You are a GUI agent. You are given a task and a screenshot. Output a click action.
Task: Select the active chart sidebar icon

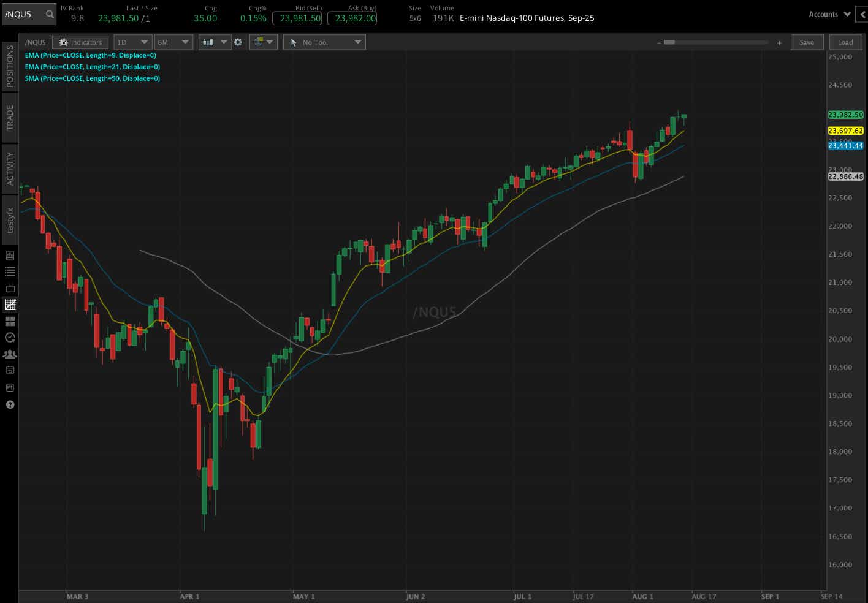click(x=9, y=305)
